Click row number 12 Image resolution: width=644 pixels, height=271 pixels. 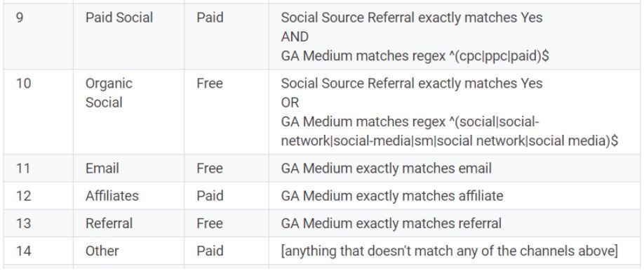[23, 196]
